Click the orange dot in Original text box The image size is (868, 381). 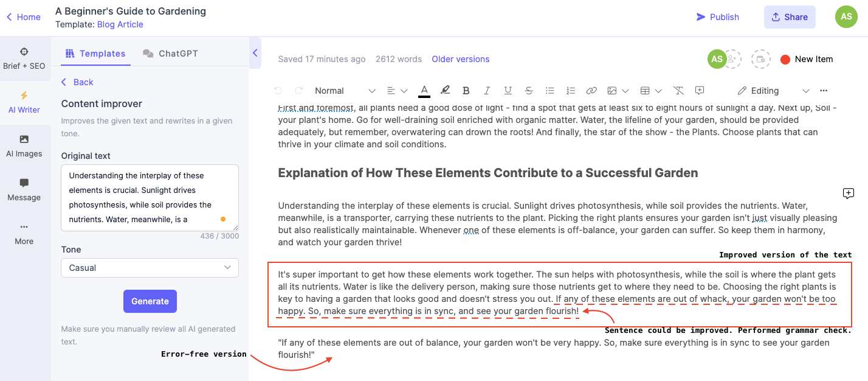[223, 218]
